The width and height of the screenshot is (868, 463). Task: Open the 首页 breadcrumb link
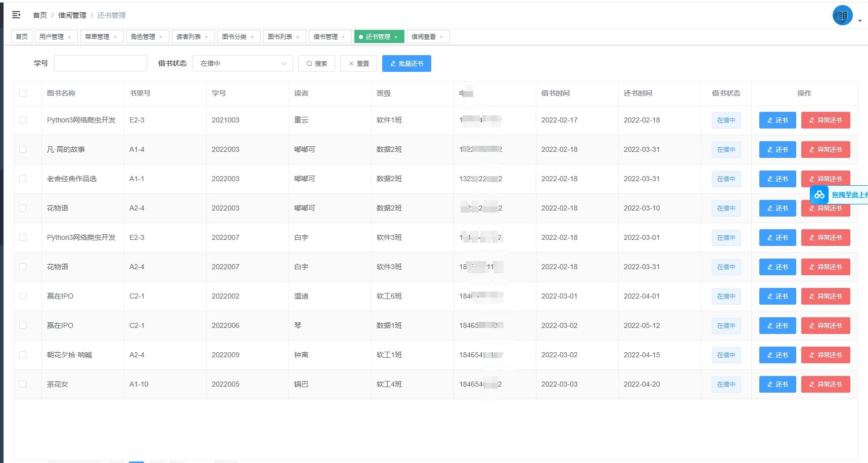[x=40, y=15]
